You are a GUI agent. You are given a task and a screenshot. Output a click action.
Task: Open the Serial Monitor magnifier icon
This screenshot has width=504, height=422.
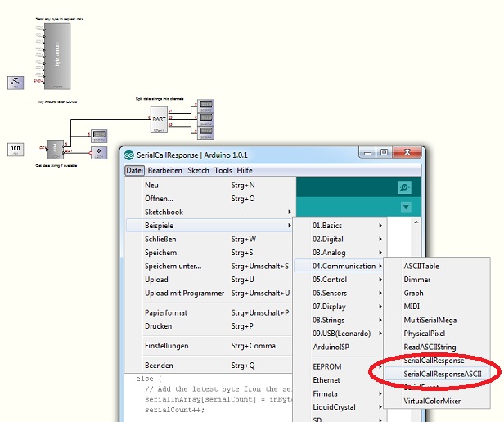tap(404, 187)
